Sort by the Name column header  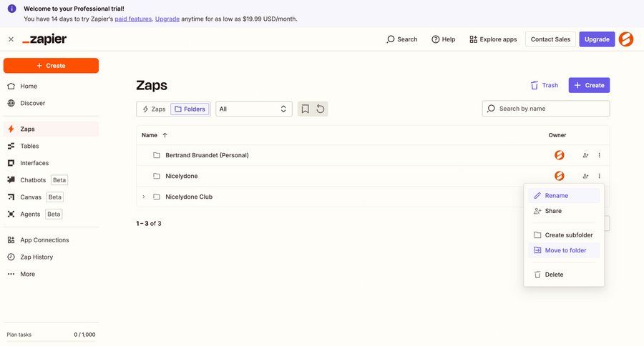154,135
